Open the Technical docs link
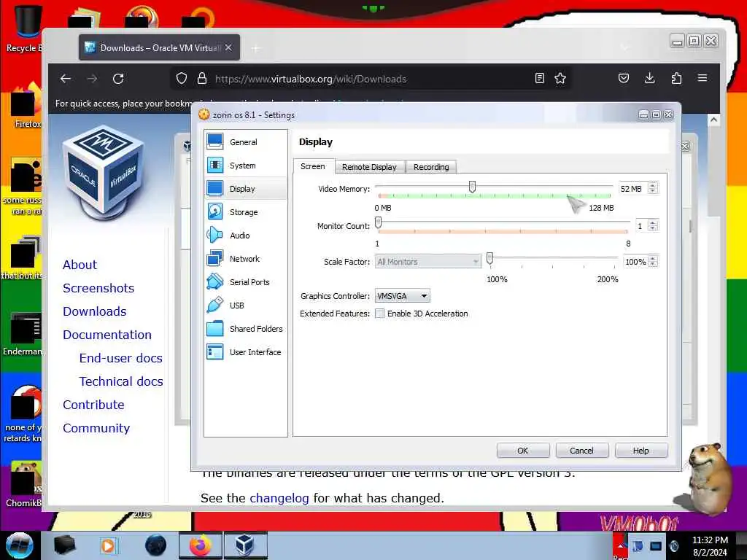 click(121, 381)
